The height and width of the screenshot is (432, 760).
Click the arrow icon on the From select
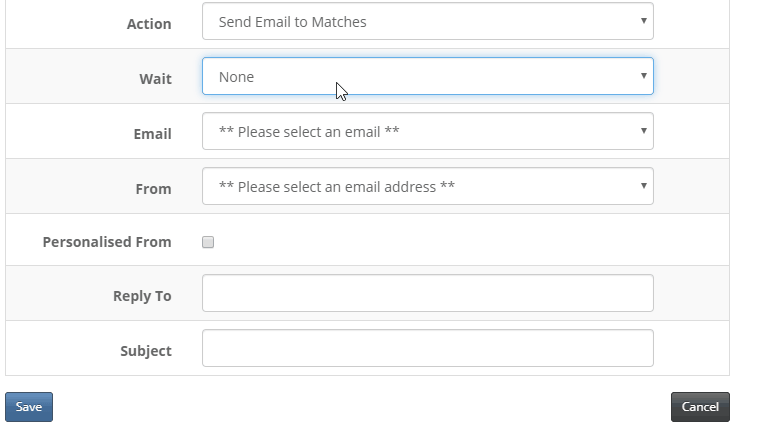click(x=644, y=186)
